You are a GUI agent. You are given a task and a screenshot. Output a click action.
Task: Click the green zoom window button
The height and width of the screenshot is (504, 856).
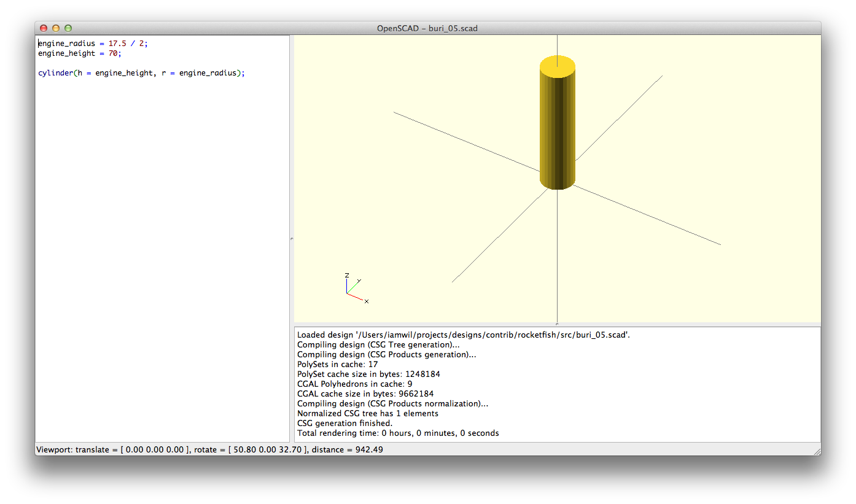pyautogui.click(x=68, y=28)
